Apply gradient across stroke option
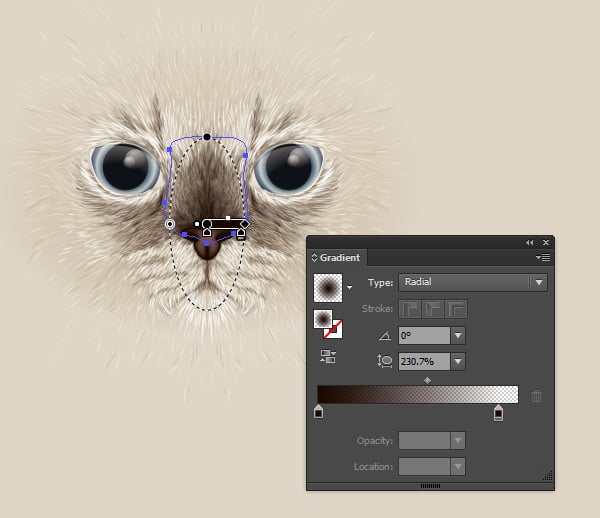Screen dimensions: 600x518 (456, 309)
